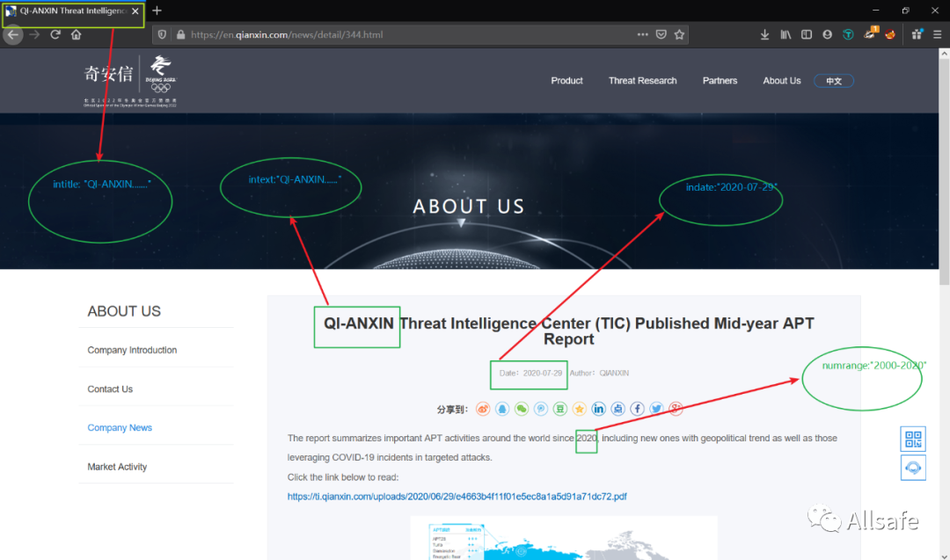Viewport: 950px width, 560px height.
Task: Close the QI-ANXIN Threat Intelligence tab
Action: point(135,11)
